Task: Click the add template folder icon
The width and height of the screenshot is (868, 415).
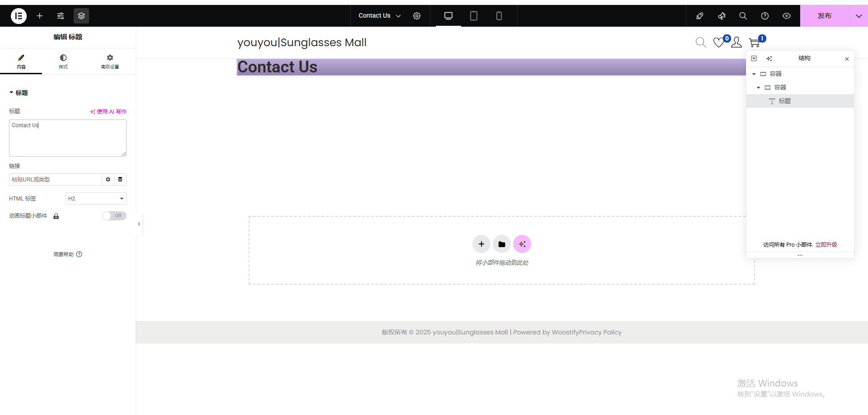Action: [501, 244]
